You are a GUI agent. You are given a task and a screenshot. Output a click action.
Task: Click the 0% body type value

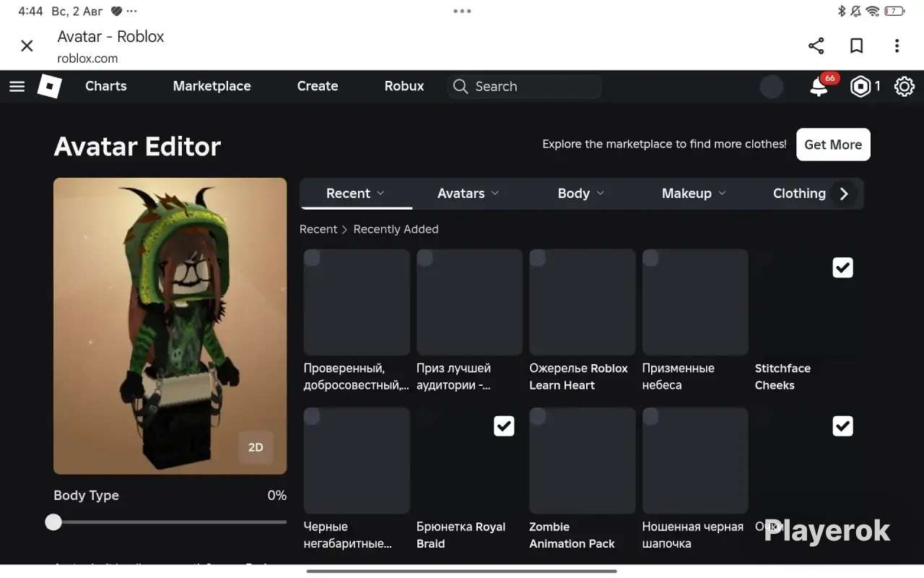[x=277, y=496]
